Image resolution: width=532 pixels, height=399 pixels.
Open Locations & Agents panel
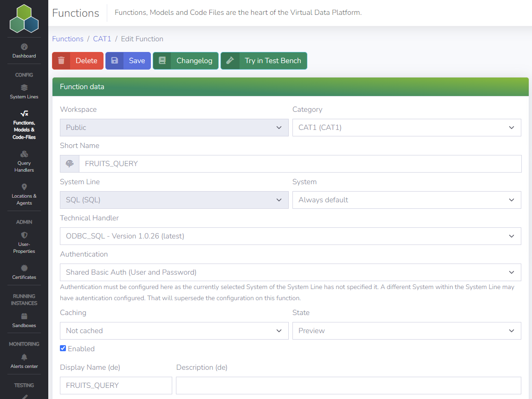click(x=24, y=195)
